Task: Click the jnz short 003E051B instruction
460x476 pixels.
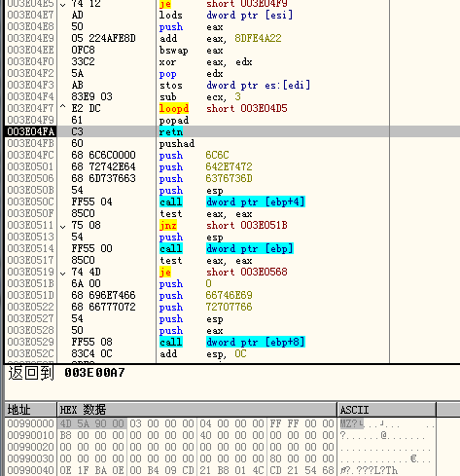Action: coord(224,225)
